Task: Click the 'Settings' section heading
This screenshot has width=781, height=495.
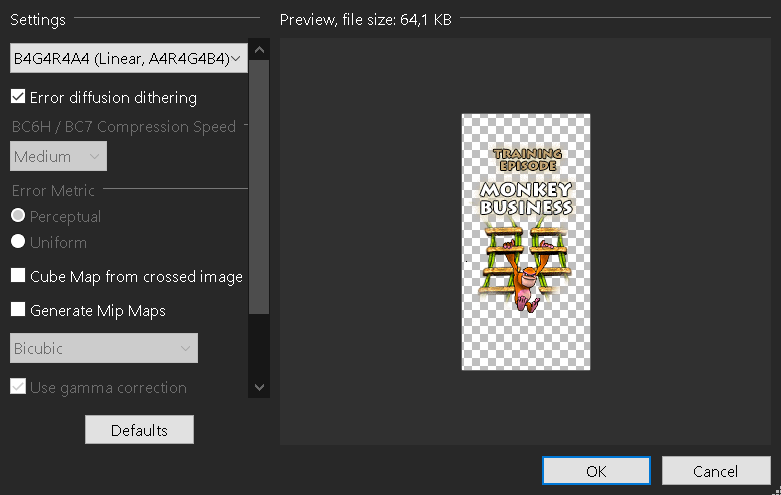Action: (x=38, y=19)
